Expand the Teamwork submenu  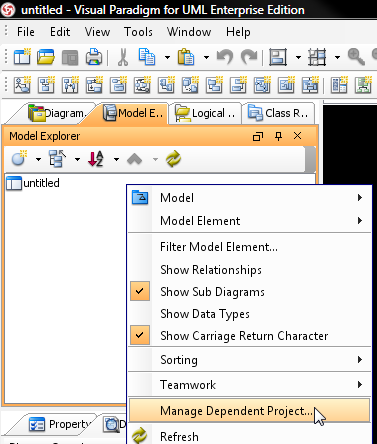[250, 385]
